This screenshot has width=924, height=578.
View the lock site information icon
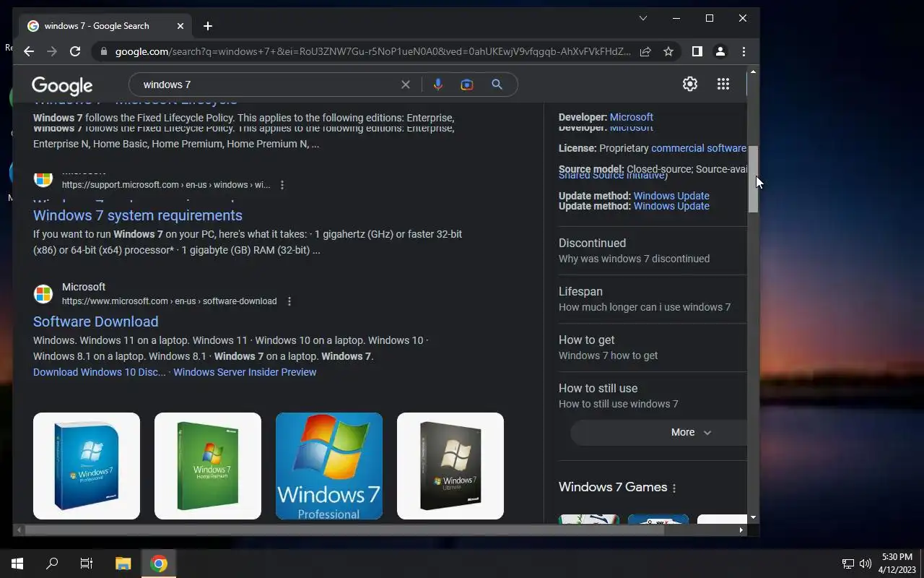pyautogui.click(x=104, y=51)
